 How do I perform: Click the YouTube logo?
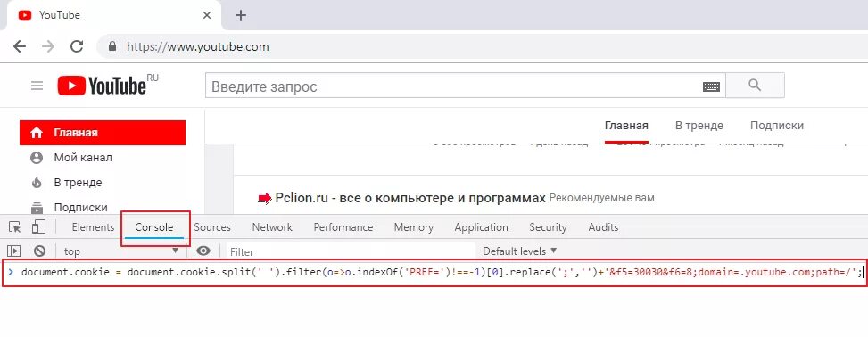click(x=102, y=86)
